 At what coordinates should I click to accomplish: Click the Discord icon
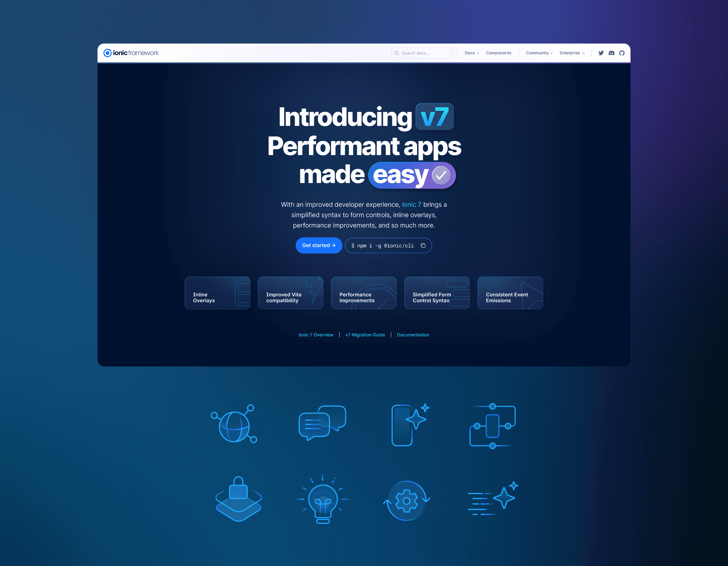tap(612, 53)
